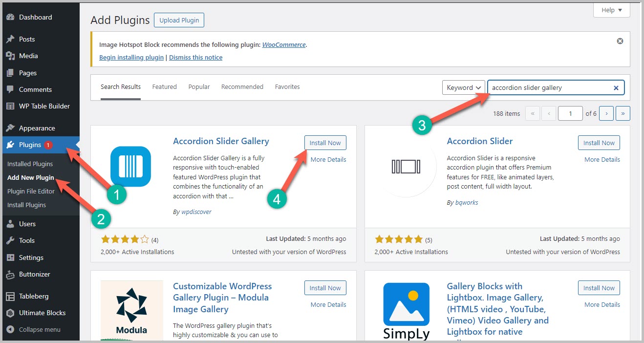Screen dimensions: 644x343
Task: Click the Media icon in sidebar
Action: pos(10,56)
